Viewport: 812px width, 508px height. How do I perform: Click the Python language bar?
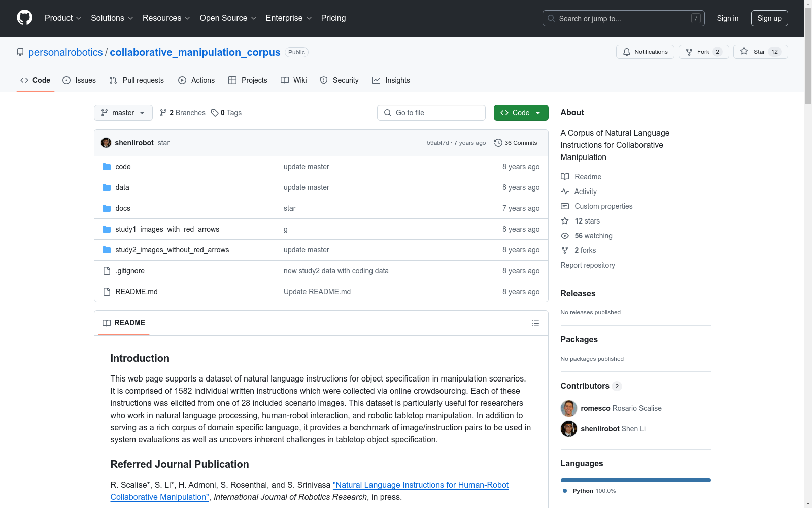(636, 480)
